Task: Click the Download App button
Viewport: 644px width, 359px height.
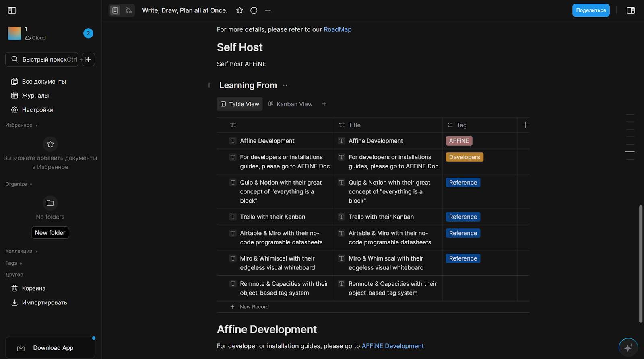Action: pyautogui.click(x=50, y=348)
